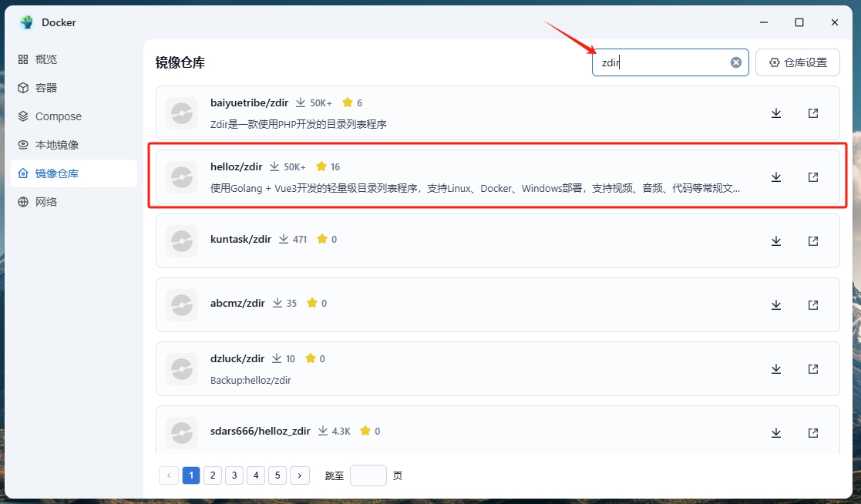Open kuntask/zdir external link icon
Image resolution: width=861 pixels, height=504 pixels.
(813, 241)
